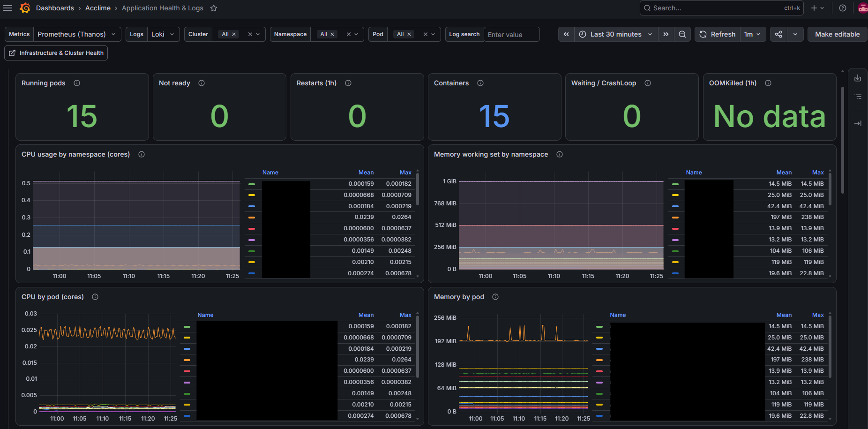Expand the share options chevron
The image size is (868, 429).
[x=795, y=34]
